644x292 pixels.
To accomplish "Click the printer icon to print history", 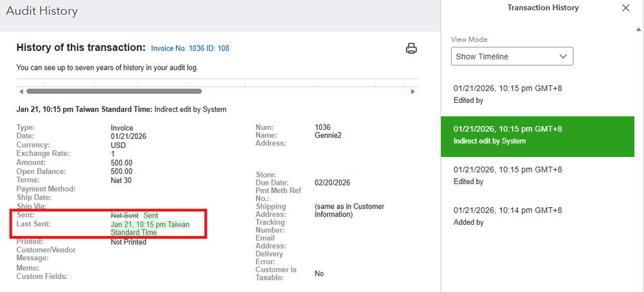I will point(411,48).
